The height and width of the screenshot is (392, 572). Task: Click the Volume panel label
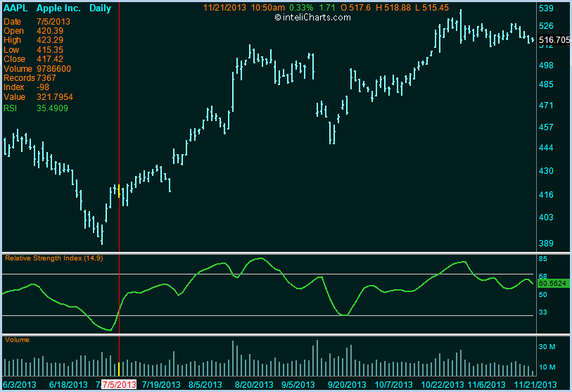(17, 340)
